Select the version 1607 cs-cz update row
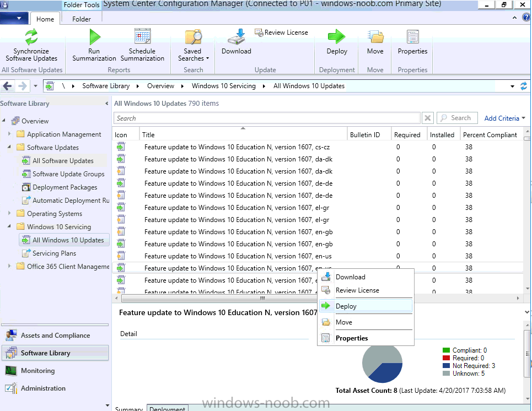The height and width of the screenshot is (411, 532). tap(317, 147)
